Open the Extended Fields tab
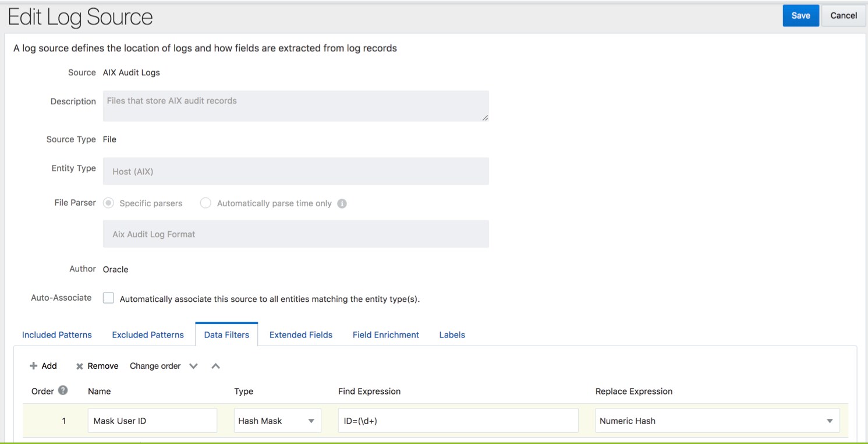This screenshot has height=444, width=868. 301,335
